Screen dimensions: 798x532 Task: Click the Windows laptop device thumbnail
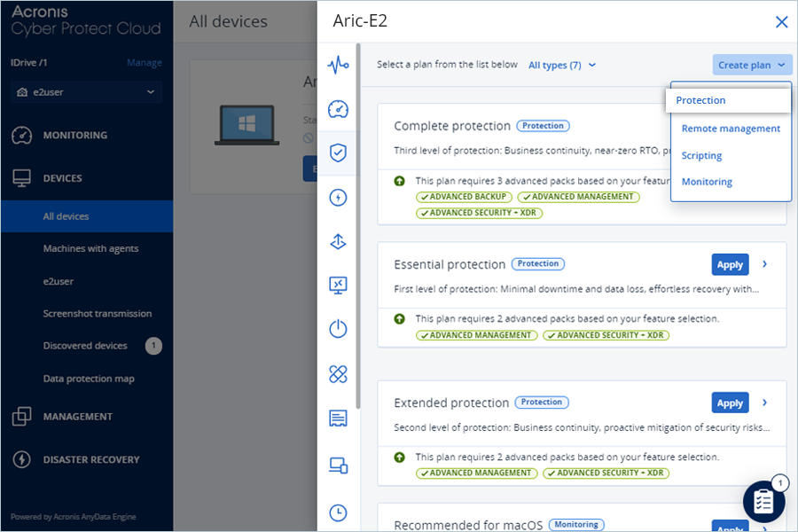click(246, 125)
